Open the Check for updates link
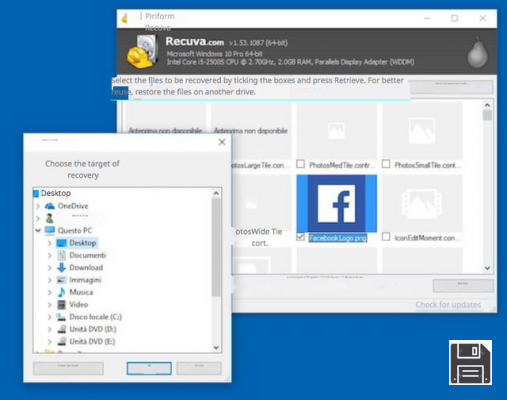The image size is (507, 400). click(448, 305)
